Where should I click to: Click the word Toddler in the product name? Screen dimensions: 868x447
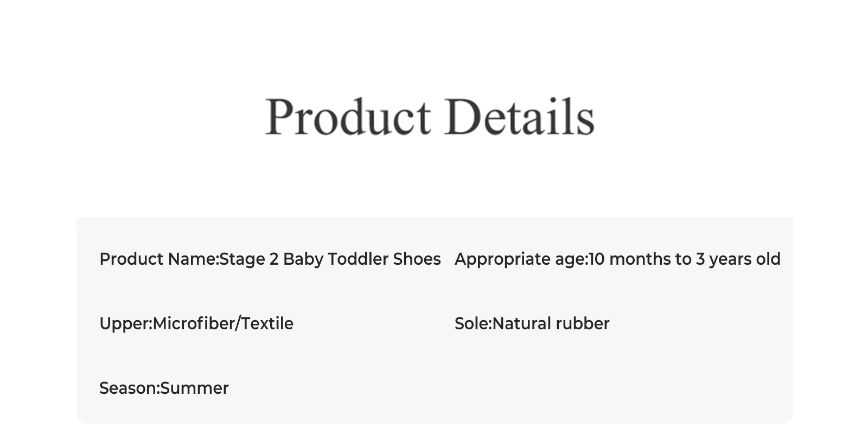coord(358,259)
